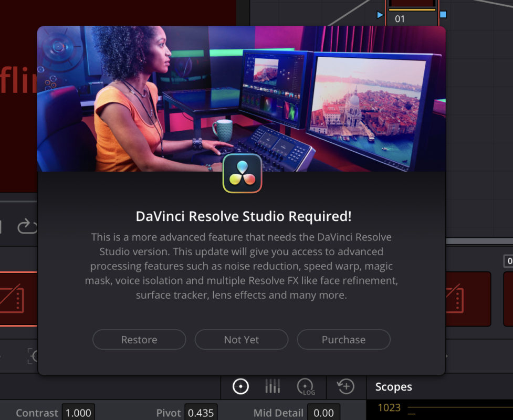Dismiss dialog with Not Yet
513x420 pixels.
point(242,340)
